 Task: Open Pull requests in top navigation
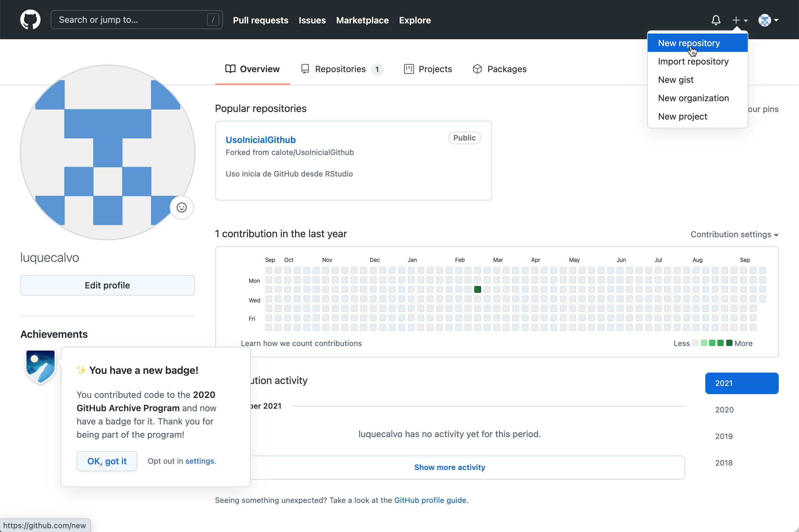tap(261, 20)
